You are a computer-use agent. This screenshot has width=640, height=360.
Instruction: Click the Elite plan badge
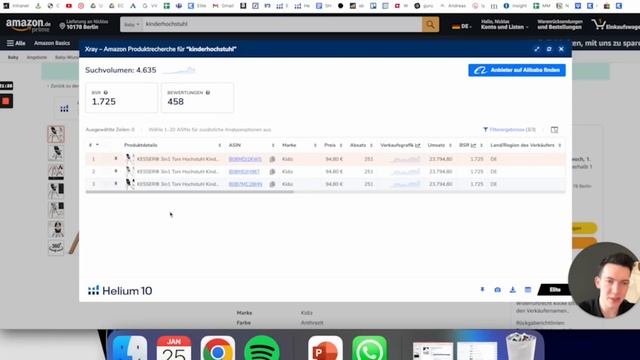point(555,290)
